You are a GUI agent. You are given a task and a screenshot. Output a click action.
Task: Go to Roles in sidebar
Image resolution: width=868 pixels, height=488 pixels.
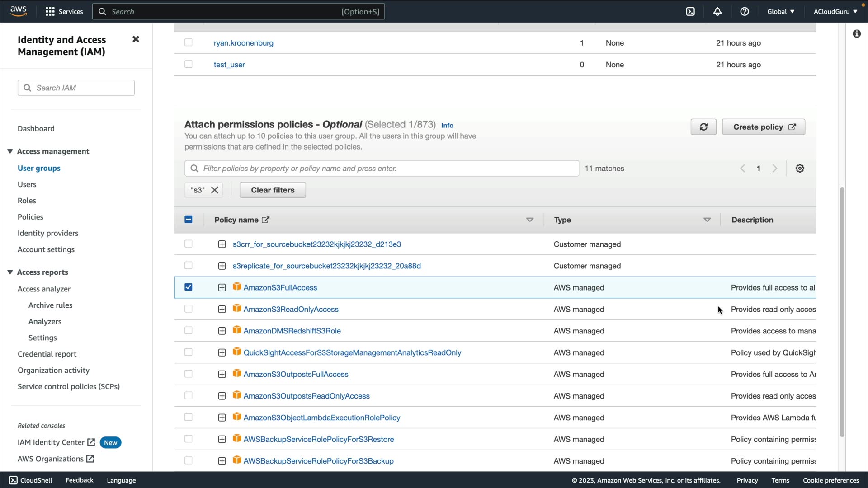tap(27, 201)
